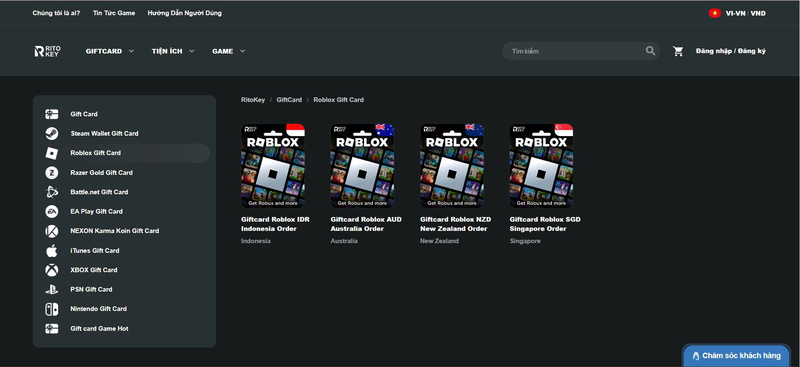Open the Singapore Roblox card thumbnail
This screenshot has height=367, width=800.
[541, 165]
